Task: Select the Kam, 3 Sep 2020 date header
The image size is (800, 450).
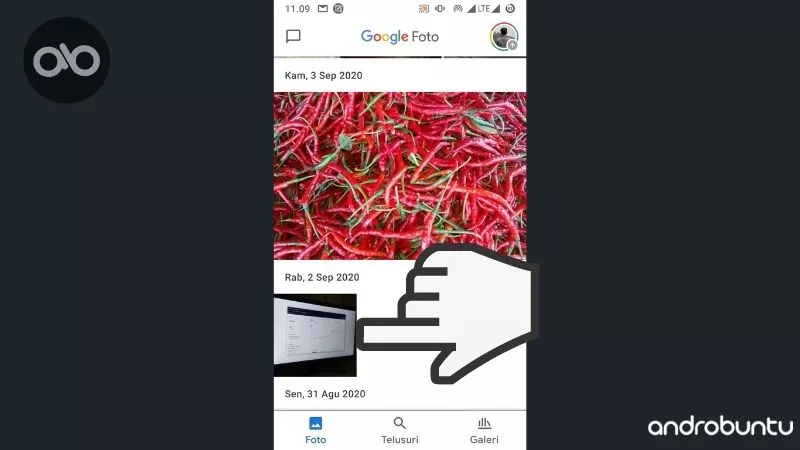Action: (323, 76)
